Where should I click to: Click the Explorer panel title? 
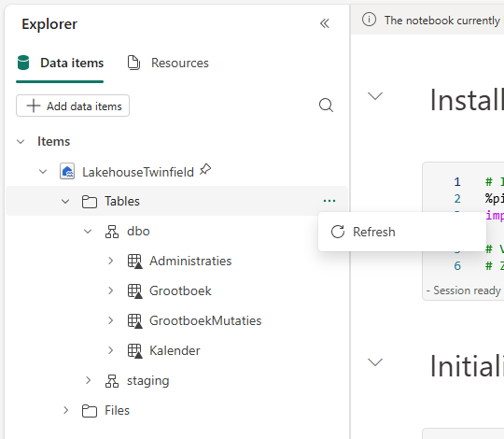(49, 24)
